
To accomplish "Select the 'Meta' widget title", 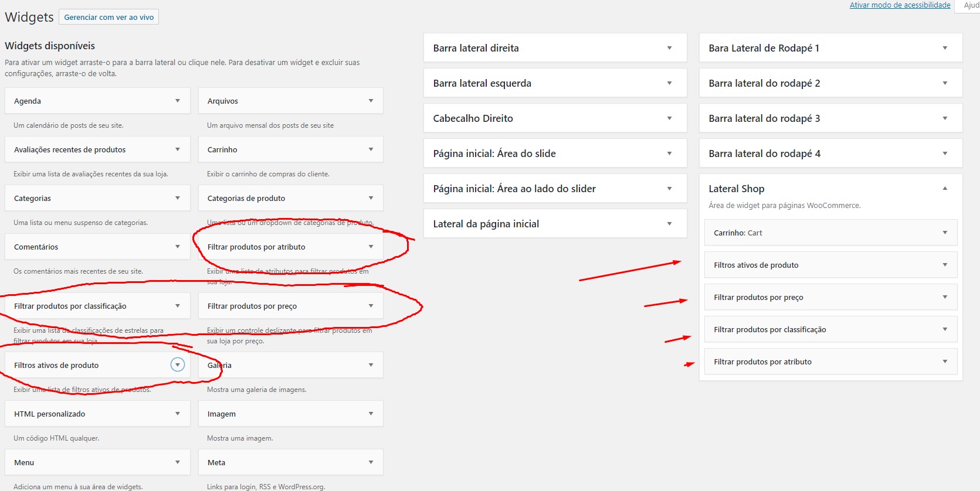I will (x=216, y=462).
